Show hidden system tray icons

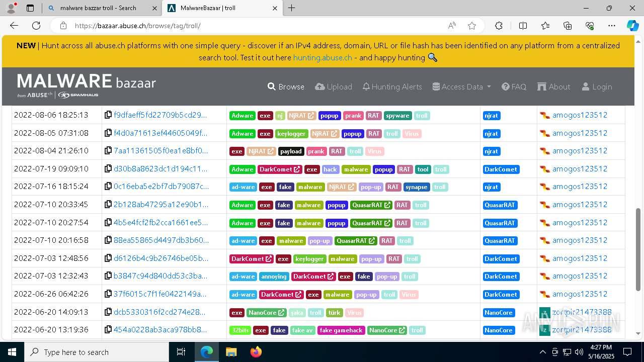(542, 352)
